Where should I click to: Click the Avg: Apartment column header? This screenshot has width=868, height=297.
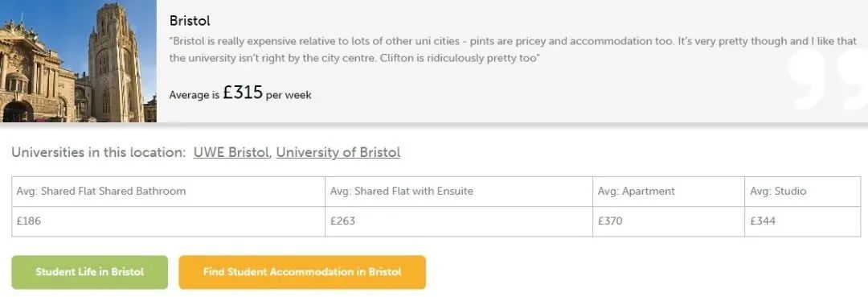pyautogui.click(x=669, y=192)
